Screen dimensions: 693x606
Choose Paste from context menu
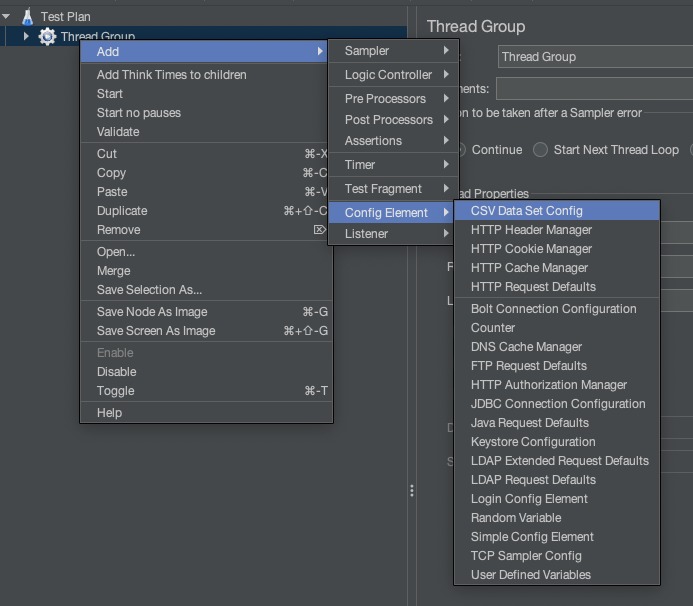(x=204, y=192)
